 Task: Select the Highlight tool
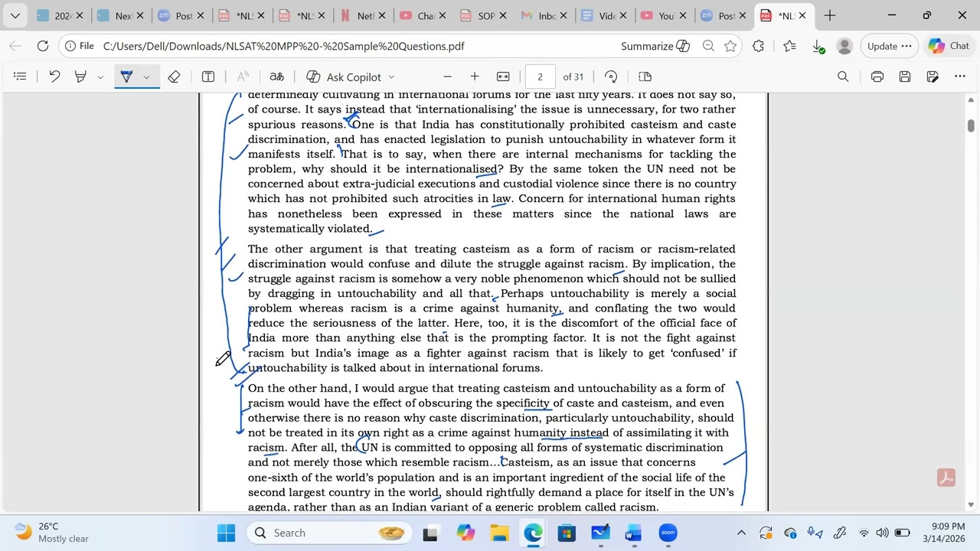80,77
